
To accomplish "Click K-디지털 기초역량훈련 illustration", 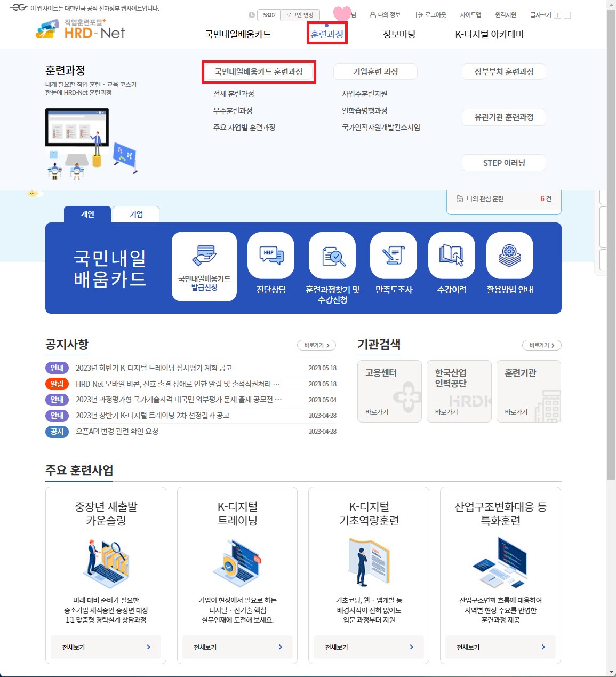I will (369, 562).
